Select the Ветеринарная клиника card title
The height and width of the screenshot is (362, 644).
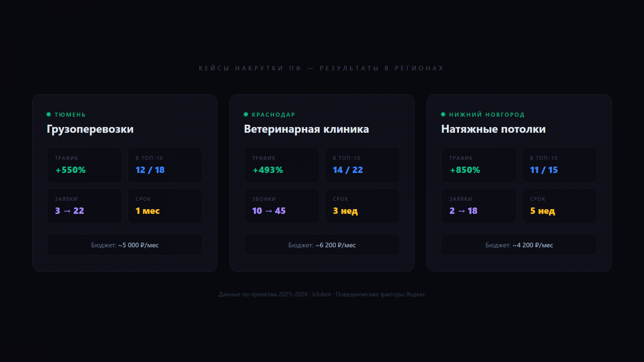coord(306,129)
